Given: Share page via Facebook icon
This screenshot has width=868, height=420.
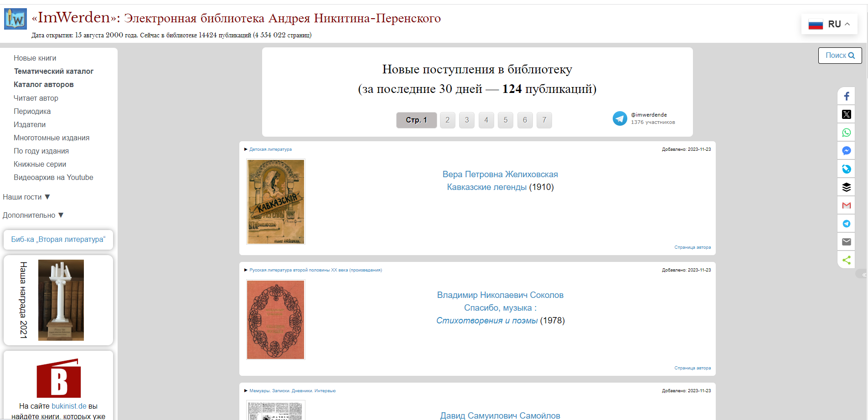Looking at the screenshot, I should [846, 96].
